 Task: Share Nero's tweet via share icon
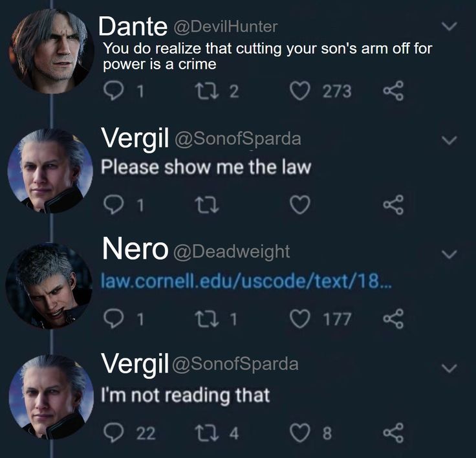pyautogui.click(x=393, y=319)
